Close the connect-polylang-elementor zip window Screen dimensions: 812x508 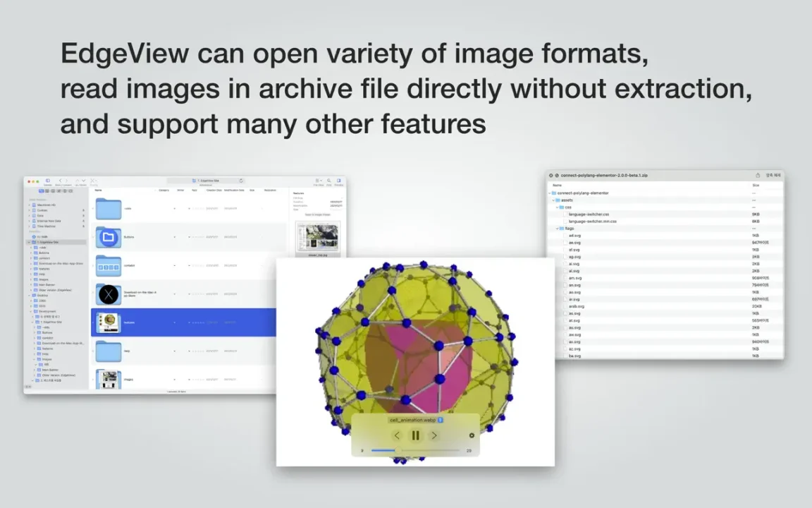click(x=551, y=175)
